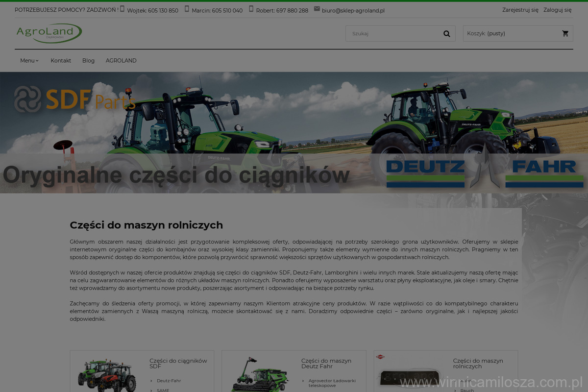The image size is (588, 392).
Task: Expand the Menu dropdown
Action: [29, 61]
